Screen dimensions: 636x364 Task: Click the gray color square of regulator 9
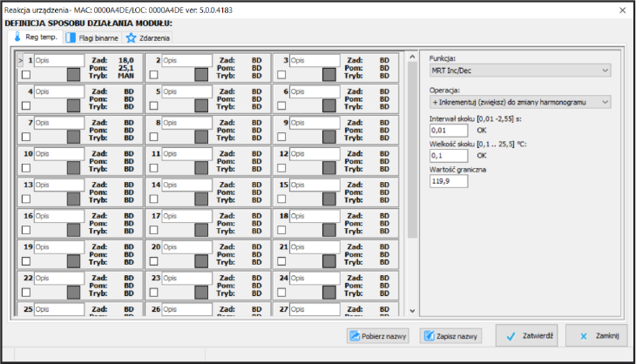point(329,137)
